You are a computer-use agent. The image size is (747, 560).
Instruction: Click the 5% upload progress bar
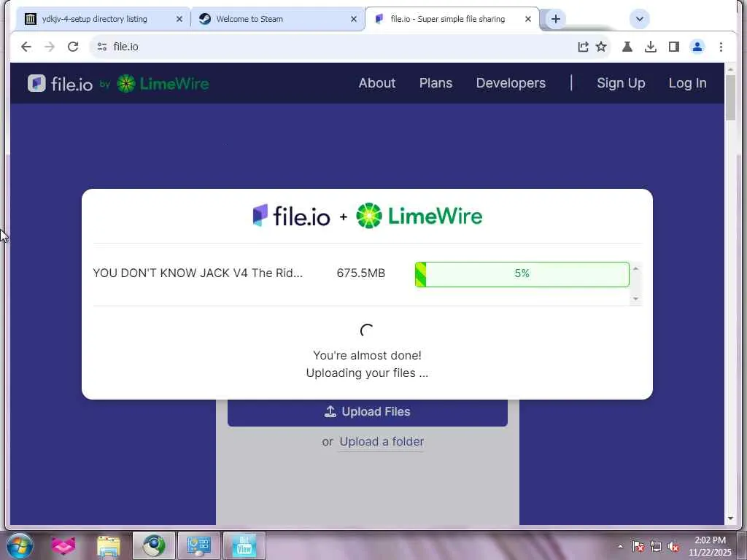tap(522, 274)
